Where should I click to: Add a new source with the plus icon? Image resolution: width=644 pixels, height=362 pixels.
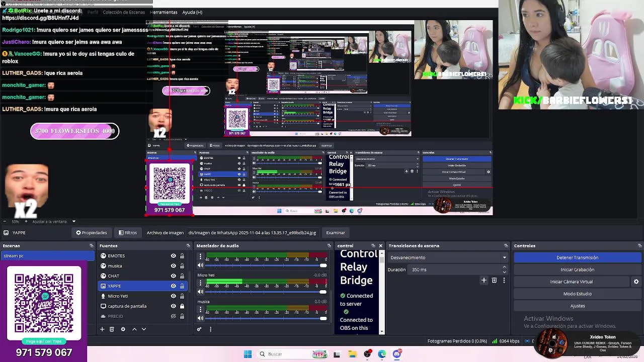[102, 329]
